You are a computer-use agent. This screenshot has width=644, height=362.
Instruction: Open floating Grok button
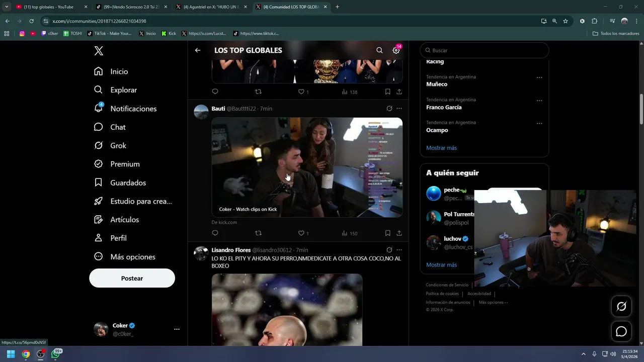click(621, 307)
